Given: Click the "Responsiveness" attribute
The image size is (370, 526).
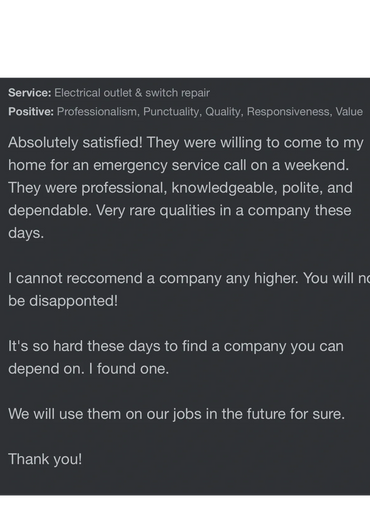Looking at the screenshot, I should click(x=289, y=112).
